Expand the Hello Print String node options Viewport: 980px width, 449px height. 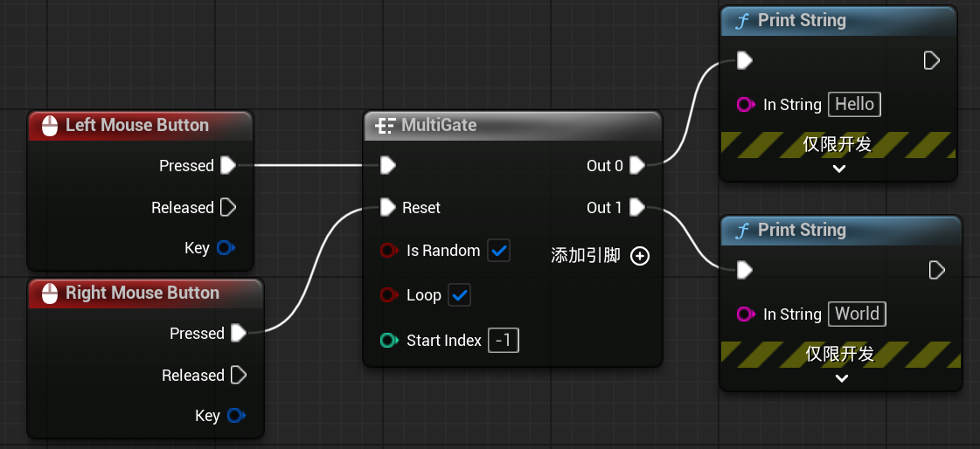pyautogui.click(x=839, y=169)
